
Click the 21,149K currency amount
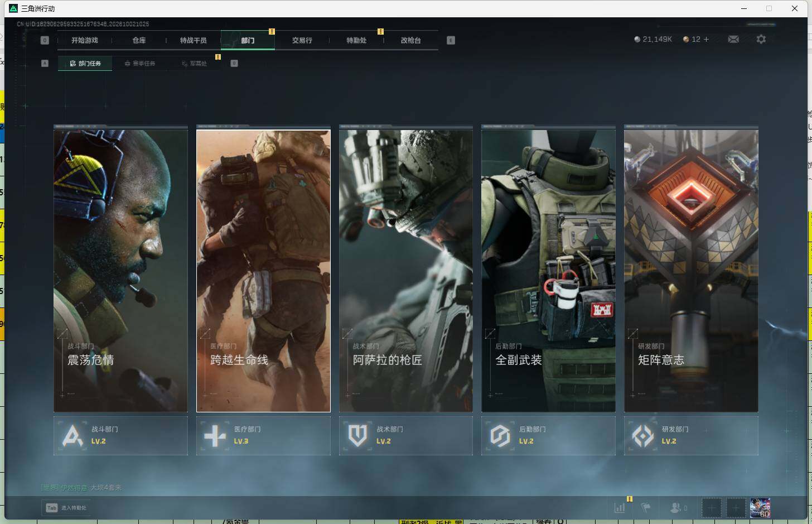tap(657, 39)
